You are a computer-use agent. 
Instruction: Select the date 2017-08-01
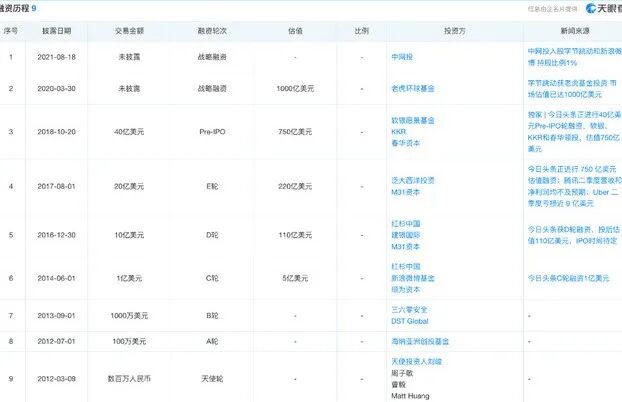click(56, 186)
